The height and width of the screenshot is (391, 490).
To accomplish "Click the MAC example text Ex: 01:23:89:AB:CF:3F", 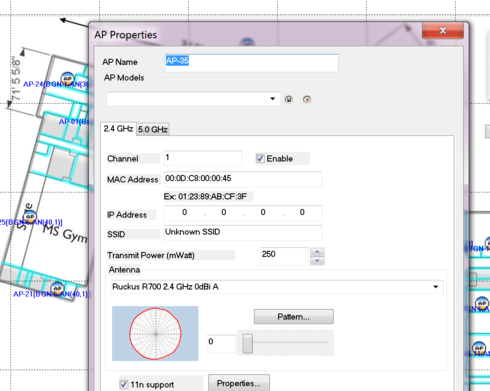I will coord(205,196).
